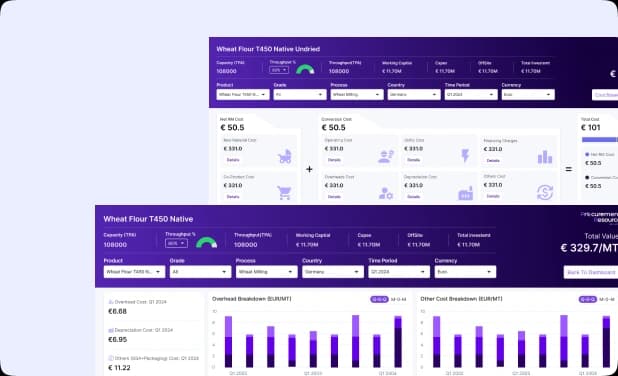Open Currency dropdown in Wheat Flour T450 Native window
Viewport: 618px width, 376px height.
(x=465, y=272)
